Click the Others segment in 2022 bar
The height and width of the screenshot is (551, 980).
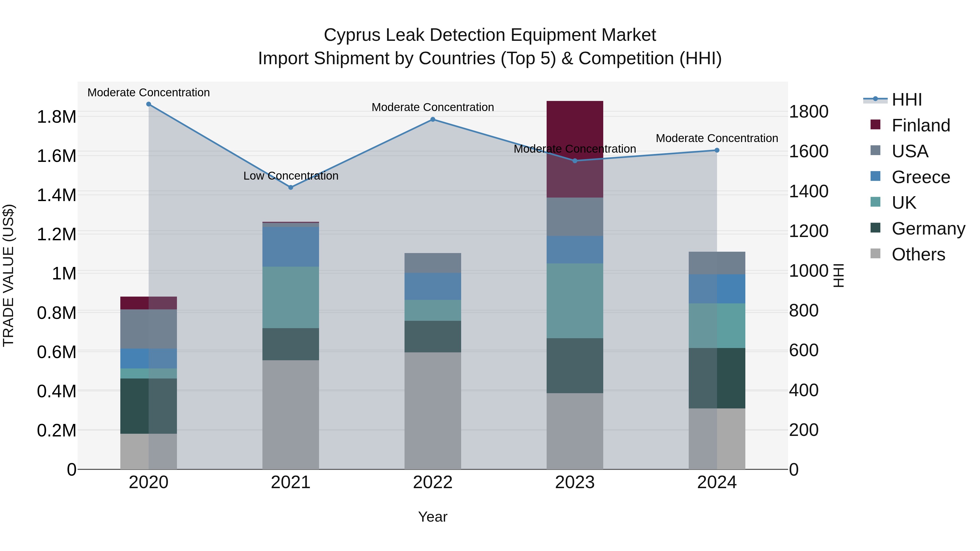click(433, 411)
